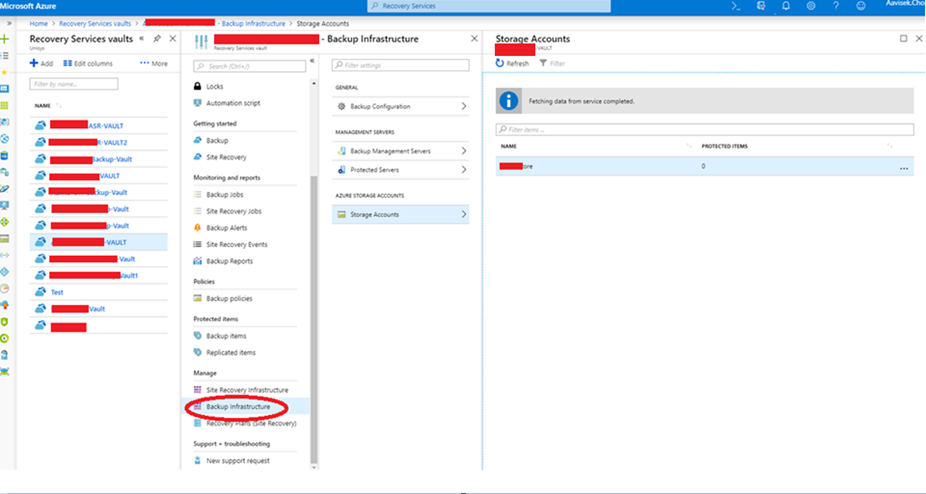Go to Recovery Services vaults breadcrumb
Viewport: 926px width, 494px height.
click(x=95, y=24)
